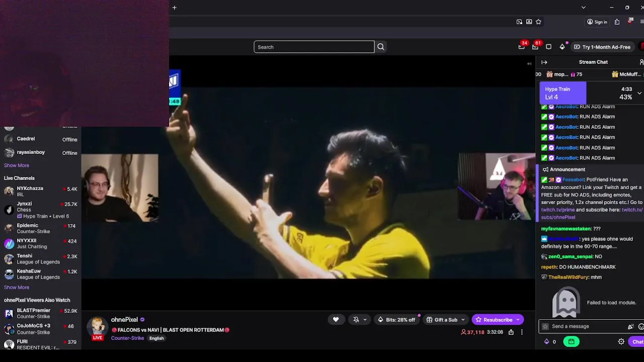Expand the Hype Train details chevron
This screenshot has height=362, width=644.
pos(639,93)
